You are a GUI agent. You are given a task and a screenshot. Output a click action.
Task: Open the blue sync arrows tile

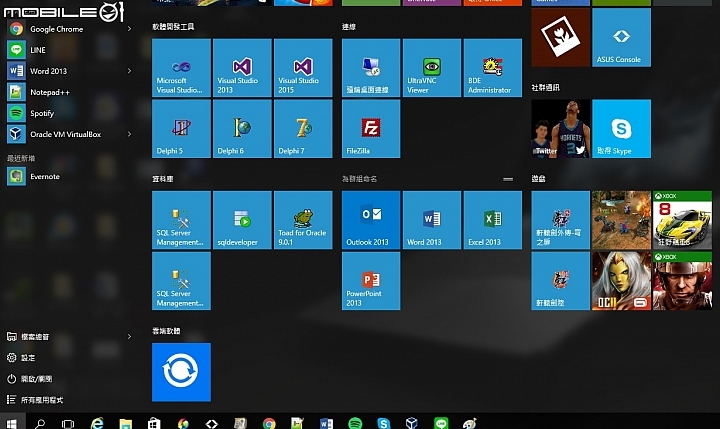(181, 372)
